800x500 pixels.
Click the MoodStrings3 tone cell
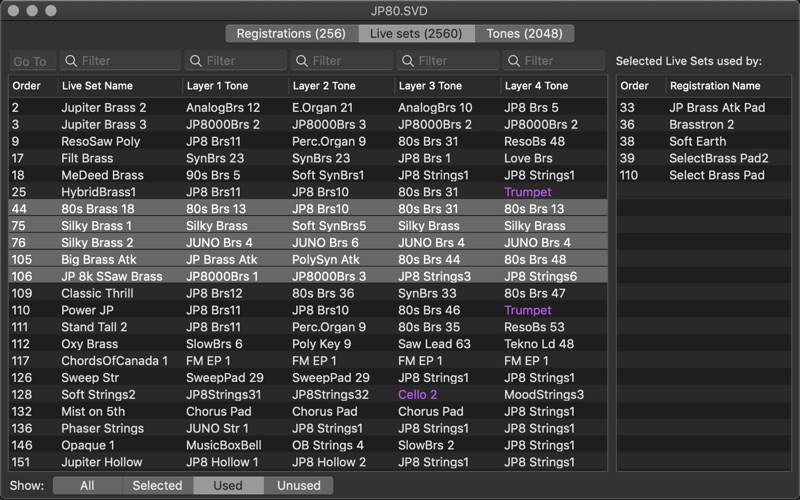[544, 394]
